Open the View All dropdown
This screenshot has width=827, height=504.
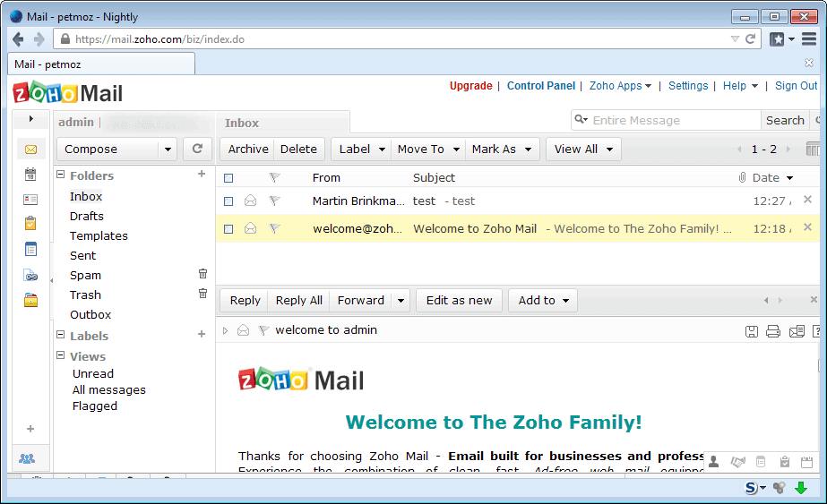(583, 149)
